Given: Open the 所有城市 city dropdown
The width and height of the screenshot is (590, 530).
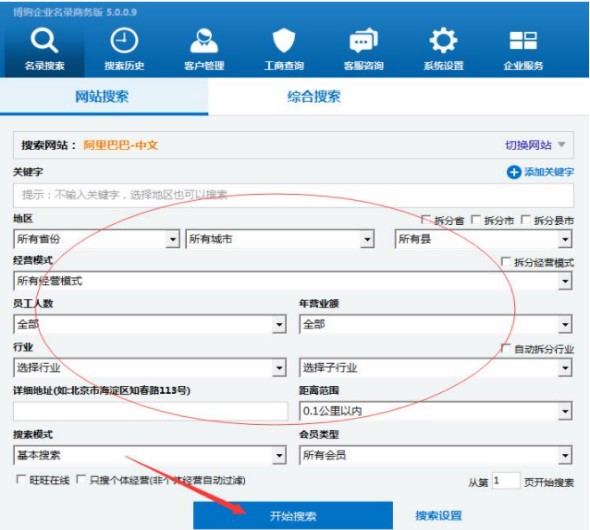Looking at the screenshot, I should click(x=280, y=239).
